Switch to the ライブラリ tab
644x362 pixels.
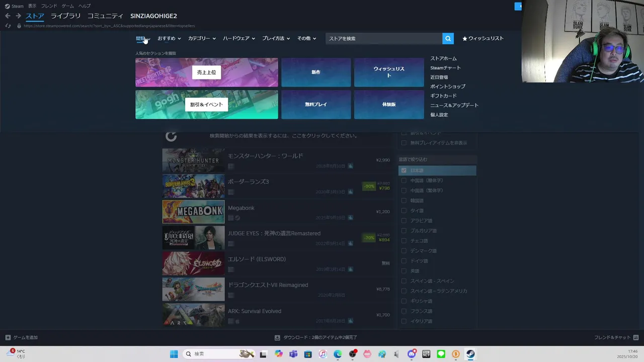click(65, 16)
